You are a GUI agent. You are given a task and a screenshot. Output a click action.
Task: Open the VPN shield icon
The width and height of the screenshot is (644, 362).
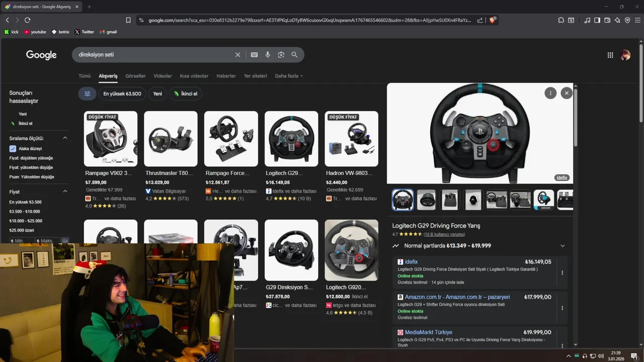coord(627,20)
